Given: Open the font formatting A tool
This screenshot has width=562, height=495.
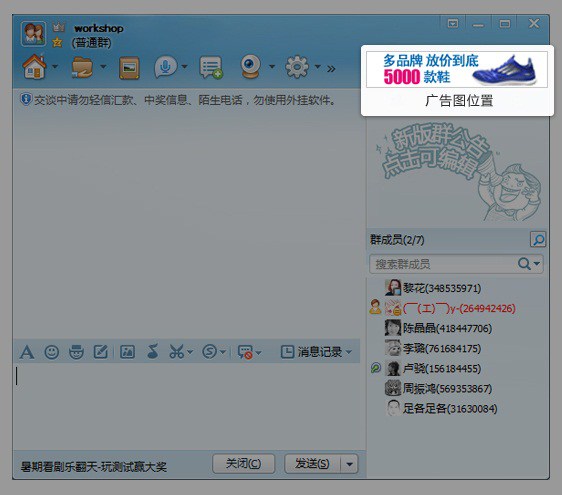Looking at the screenshot, I should click(27, 352).
